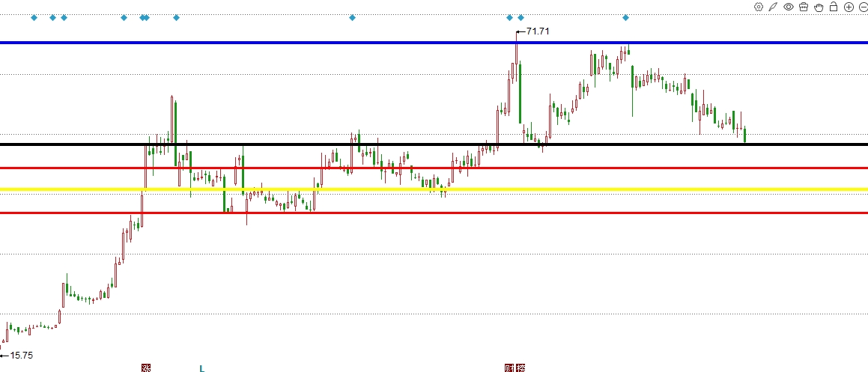Click the blue L marker at chart bottom

pos(202,368)
